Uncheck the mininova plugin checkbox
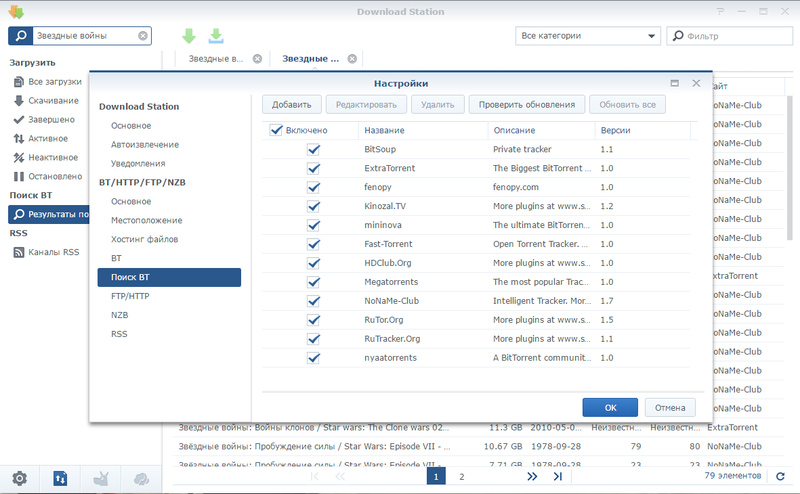The image size is (800, 494). tap(313, 225)
